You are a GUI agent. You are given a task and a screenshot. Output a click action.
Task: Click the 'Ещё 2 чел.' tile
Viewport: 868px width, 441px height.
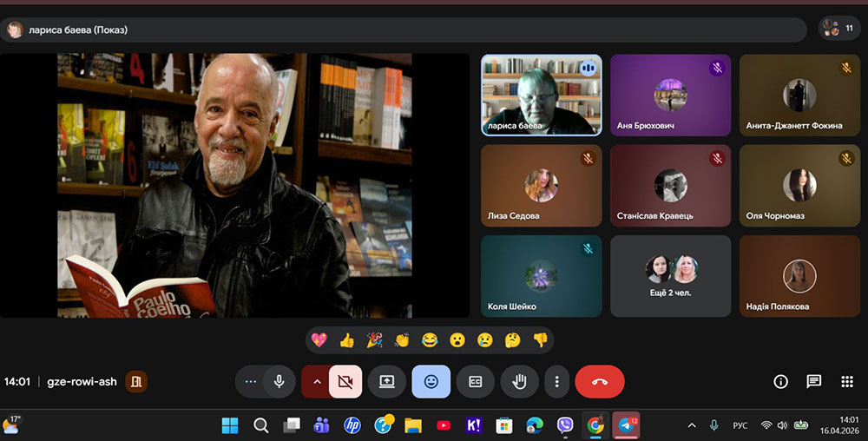670,276
